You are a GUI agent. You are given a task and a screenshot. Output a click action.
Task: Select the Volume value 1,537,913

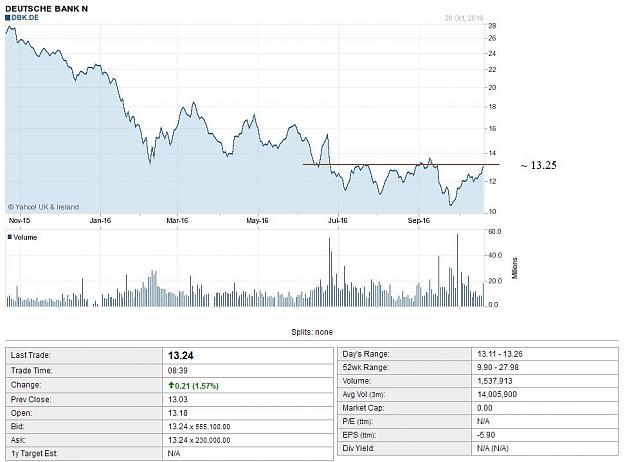click(x=495, y=381)
